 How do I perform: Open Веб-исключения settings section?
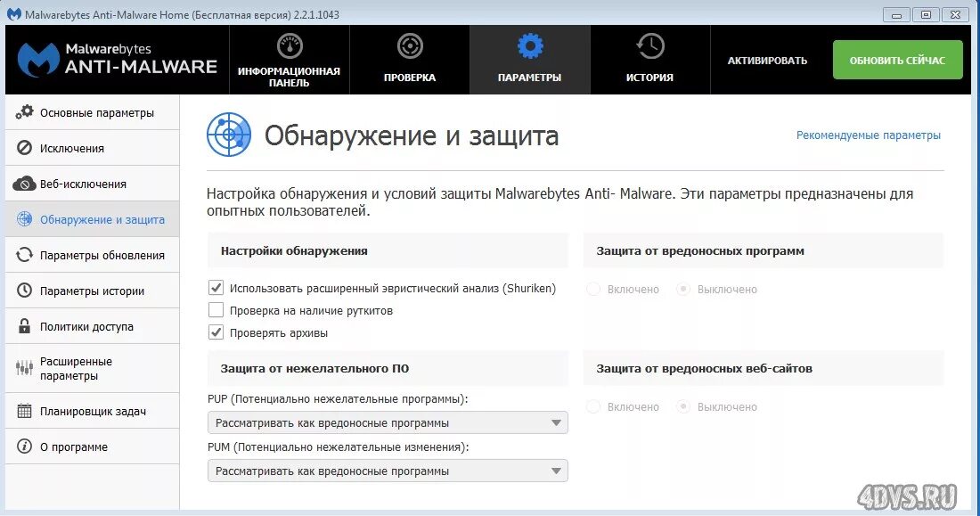(x=93, y=184)
